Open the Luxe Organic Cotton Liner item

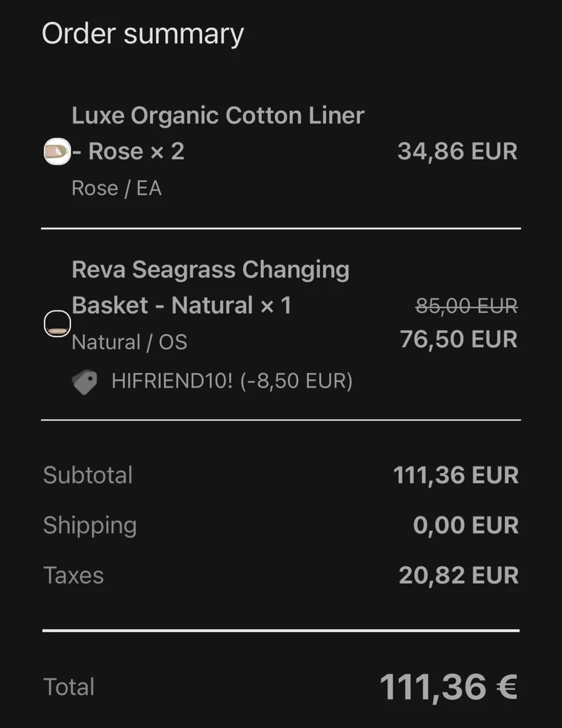(218, 116)
